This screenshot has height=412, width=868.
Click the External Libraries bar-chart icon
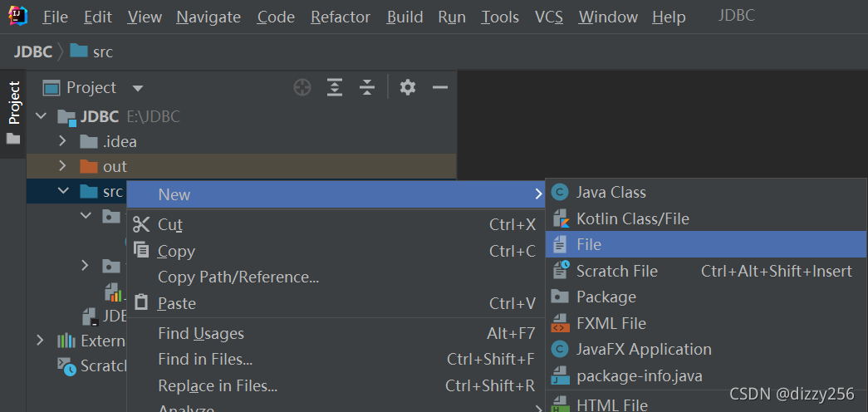(x=66, y=341)
